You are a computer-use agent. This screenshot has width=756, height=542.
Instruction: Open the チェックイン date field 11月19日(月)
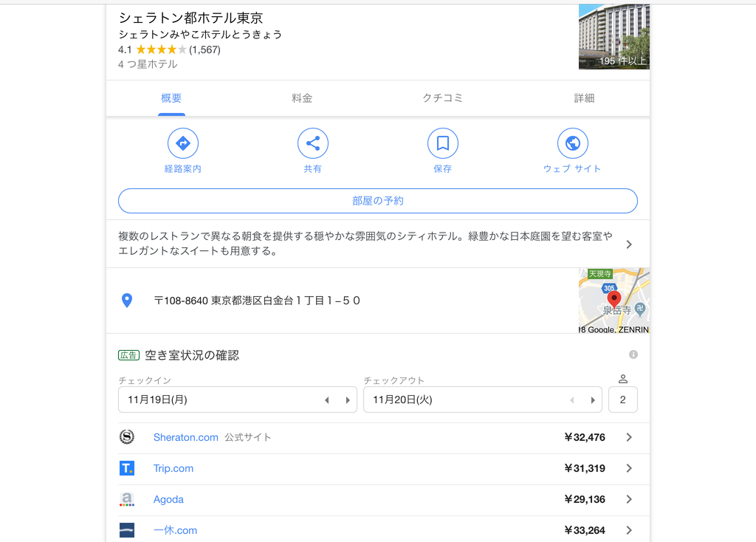click(x=238, y=399)
